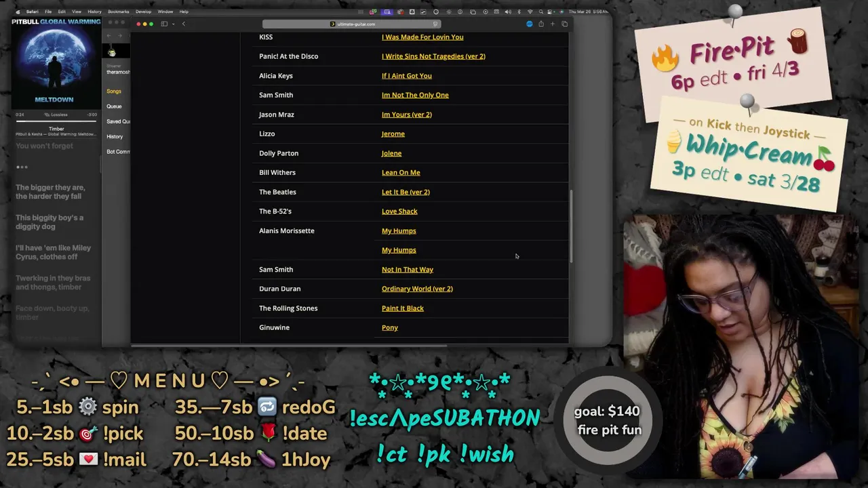Open 'I Was Made For Lovin You' link

click(422, 37)
